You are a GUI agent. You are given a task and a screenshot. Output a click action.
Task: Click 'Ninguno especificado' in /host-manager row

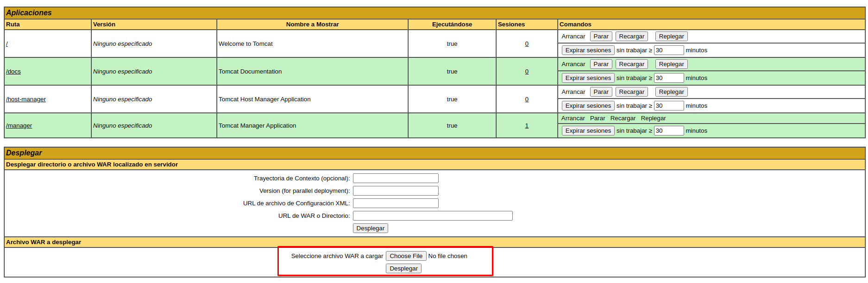(122, 99)
